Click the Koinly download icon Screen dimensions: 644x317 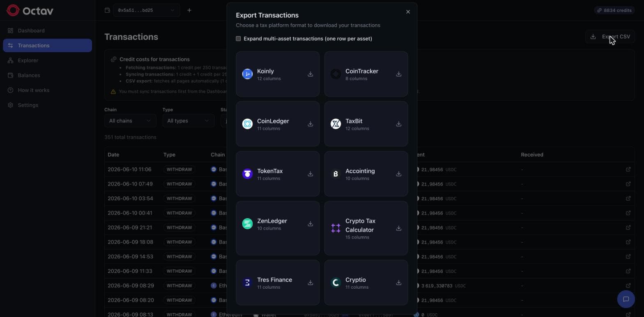tap(310, 74)
